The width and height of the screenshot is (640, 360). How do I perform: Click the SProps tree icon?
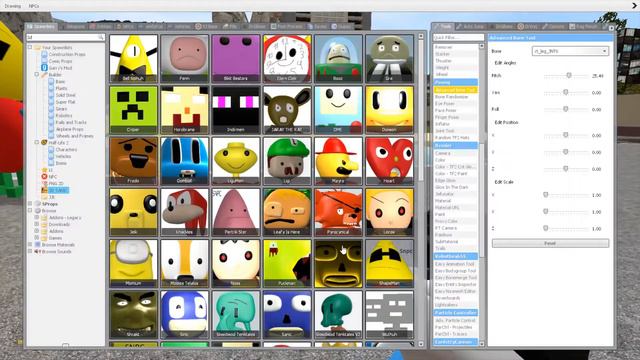[x=37, y=204]
